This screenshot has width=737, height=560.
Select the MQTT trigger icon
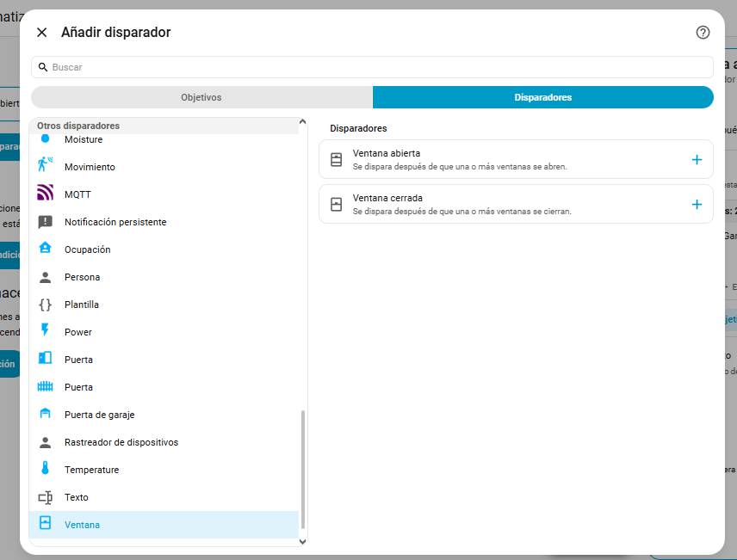pos(46,194)
